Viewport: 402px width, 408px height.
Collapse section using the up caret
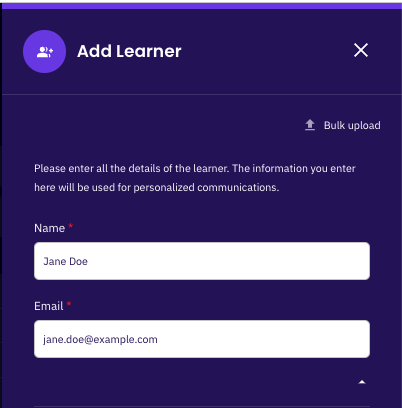pos(362,382)
